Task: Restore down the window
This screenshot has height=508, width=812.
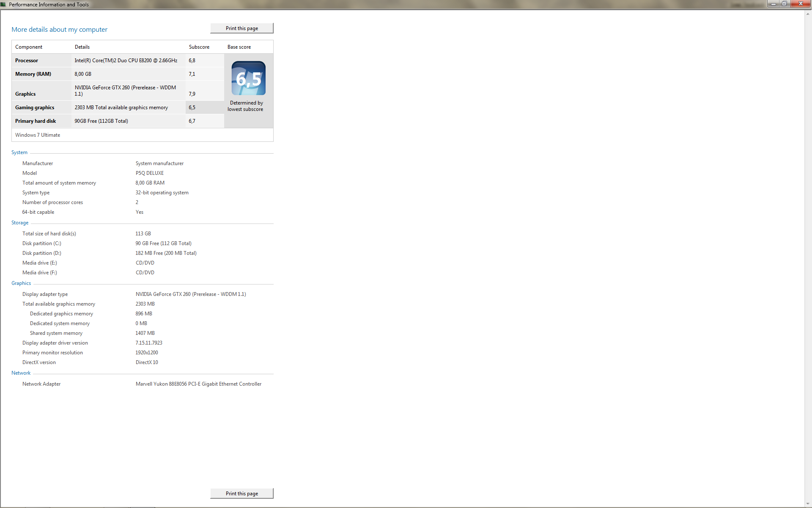Action: (x=785, y=4)
